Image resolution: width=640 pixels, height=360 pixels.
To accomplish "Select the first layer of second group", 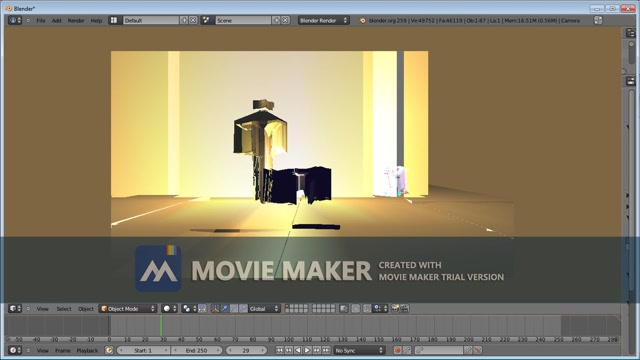I will click(314, 306).
